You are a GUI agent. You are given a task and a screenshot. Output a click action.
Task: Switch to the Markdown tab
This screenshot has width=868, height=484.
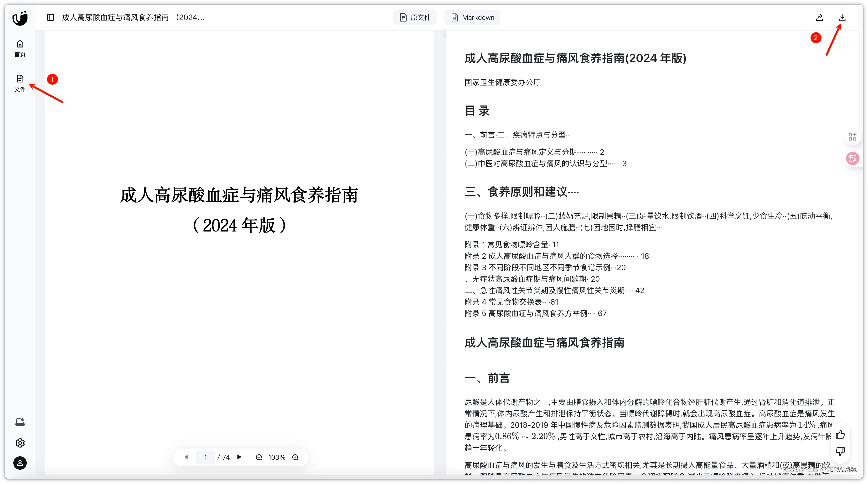(x=472, y=17)
